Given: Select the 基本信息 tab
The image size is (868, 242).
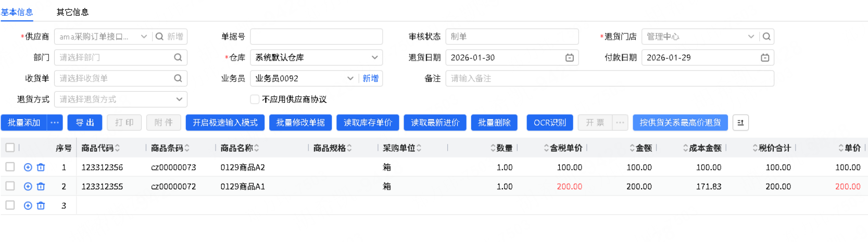Looking at the screenshot, I should pos(17,12).
